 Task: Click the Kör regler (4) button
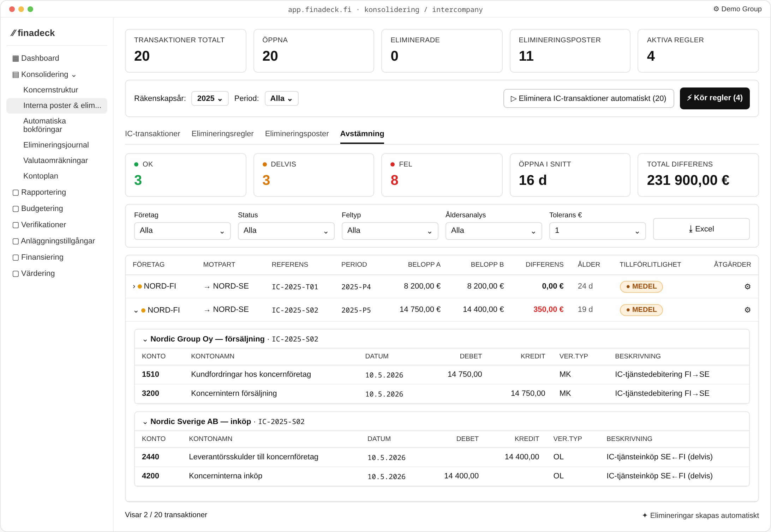point(715,98)
